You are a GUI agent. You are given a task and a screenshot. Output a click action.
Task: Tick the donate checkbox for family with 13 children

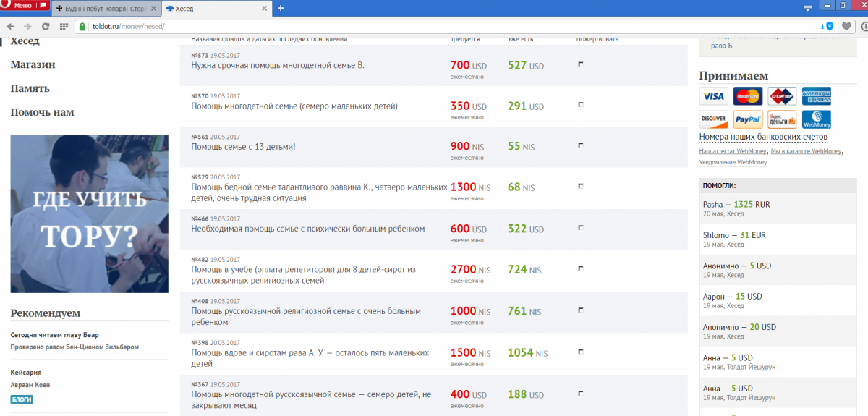(x=581, y=145)
